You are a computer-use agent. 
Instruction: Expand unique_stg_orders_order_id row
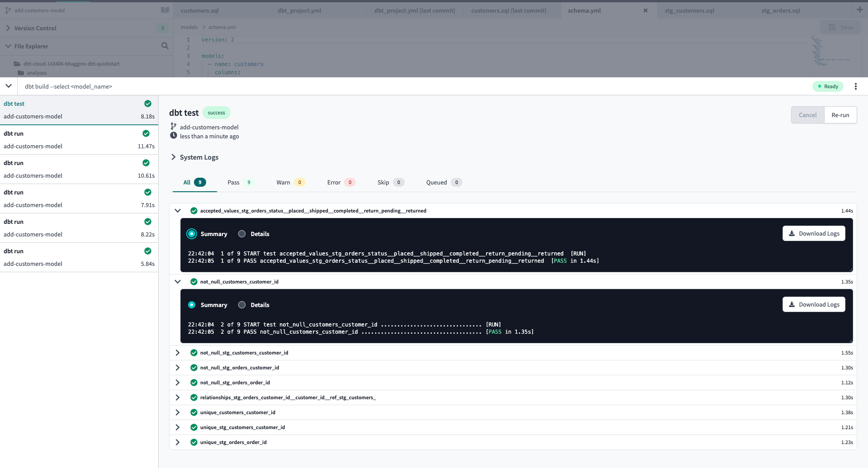(x=178, y=442)
